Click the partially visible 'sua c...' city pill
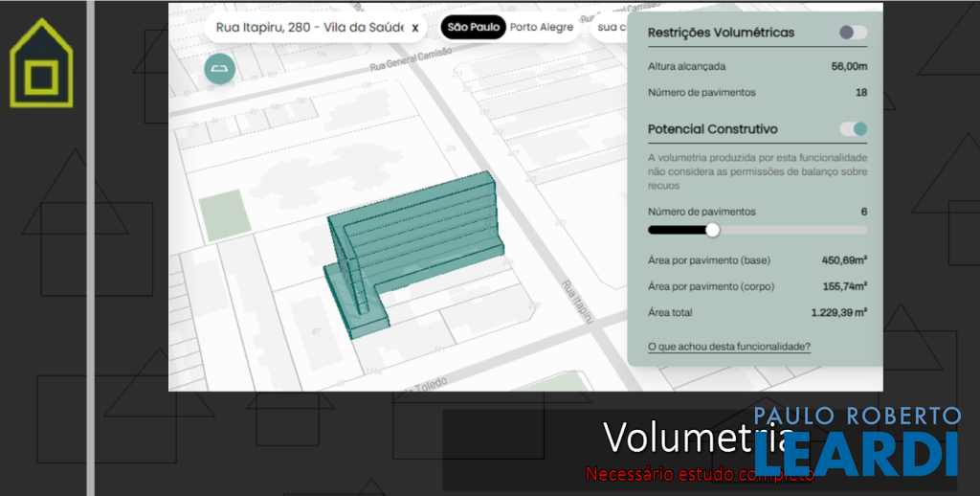 click(612, 28)
